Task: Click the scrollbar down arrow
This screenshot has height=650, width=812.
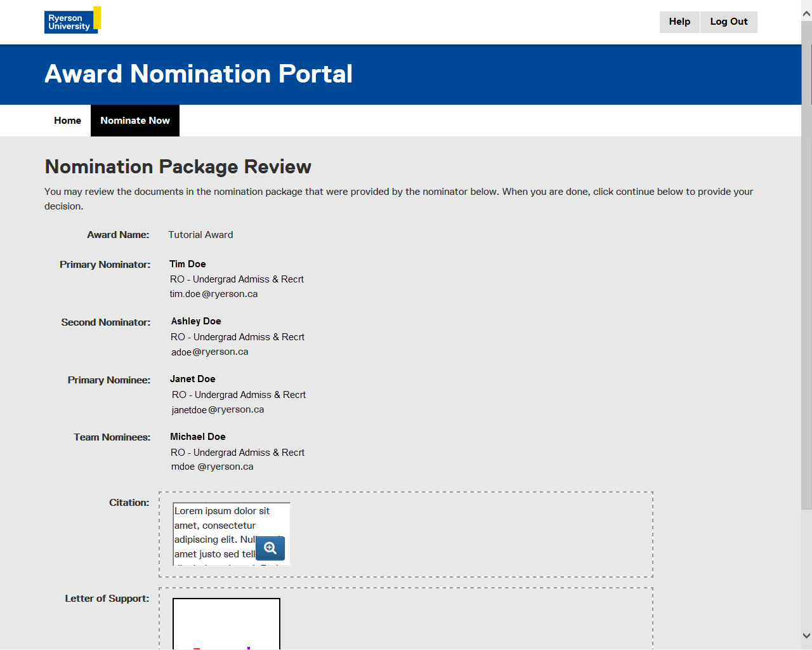Action: coord(806,635)
